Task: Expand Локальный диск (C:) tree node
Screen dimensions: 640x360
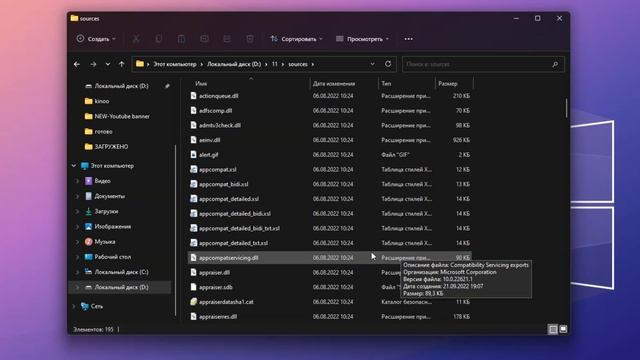Action: 77,272
